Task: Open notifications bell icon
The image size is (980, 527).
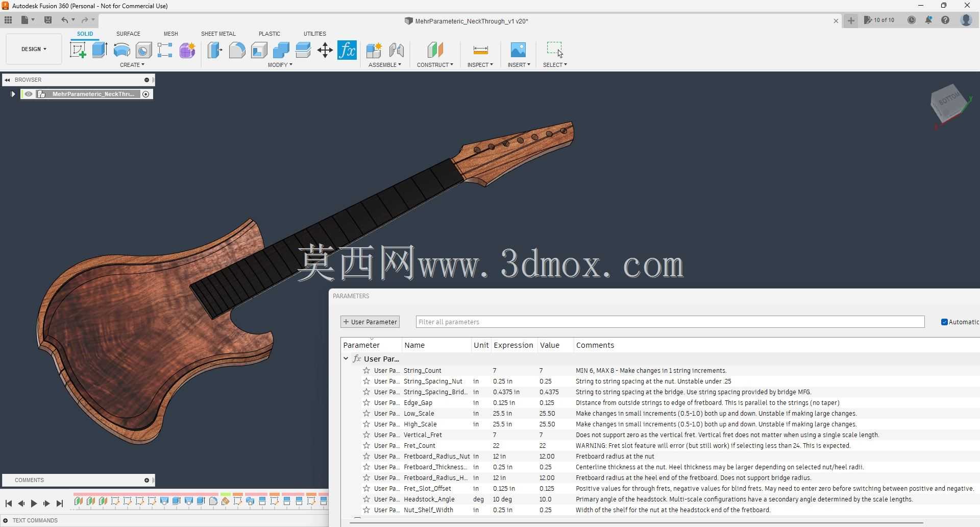Action: click(x=928, y=20)
